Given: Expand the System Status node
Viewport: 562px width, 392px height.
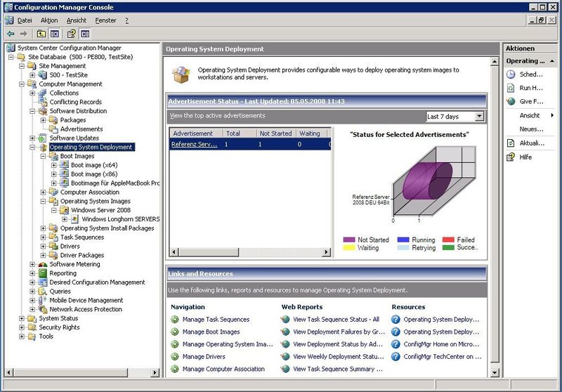Looking at the screenshot, I should 22,318.
